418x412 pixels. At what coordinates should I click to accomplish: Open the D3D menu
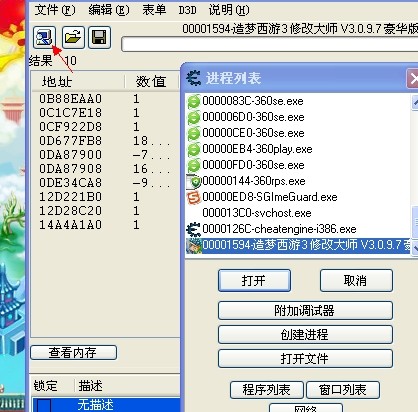(x=187, y=10)
